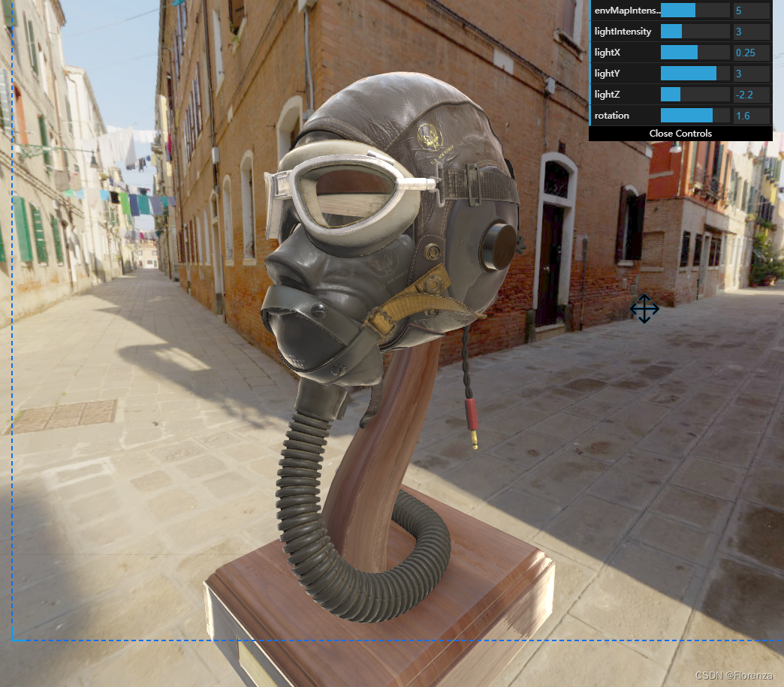Image resolution: width=784 pixels, height=687 pixels.
Task: Adjust the lightY slider bar
Action: pyautogui.click(x=695, y=74)
